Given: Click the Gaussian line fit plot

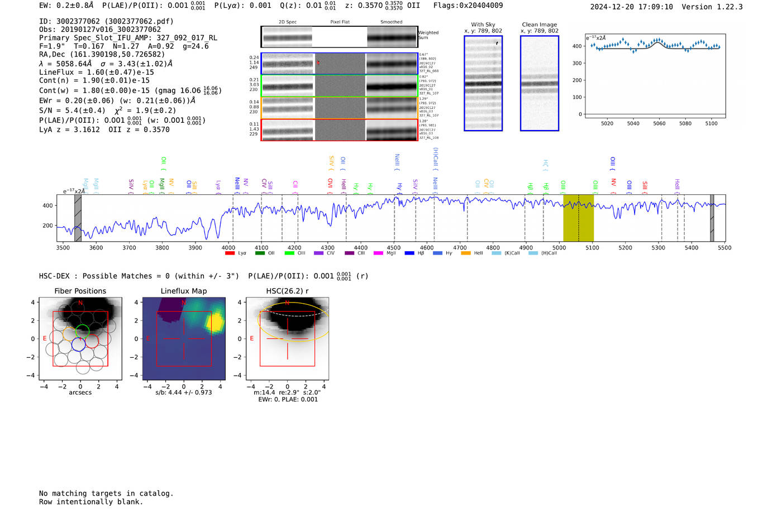Looking at the screenshot, I should pyautogui.click(x=655, y=77).
